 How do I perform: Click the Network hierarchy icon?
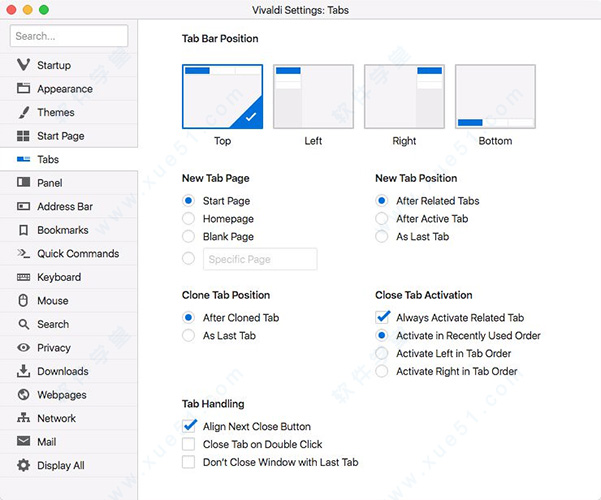tap(23, 418)
